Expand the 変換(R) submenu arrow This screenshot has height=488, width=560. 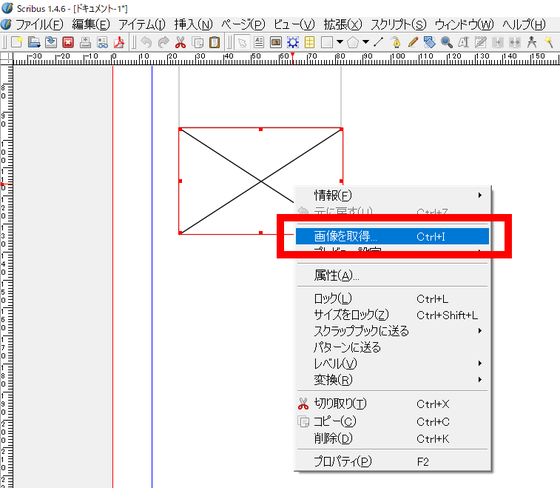pyautogui.click(x=480, y=379)
